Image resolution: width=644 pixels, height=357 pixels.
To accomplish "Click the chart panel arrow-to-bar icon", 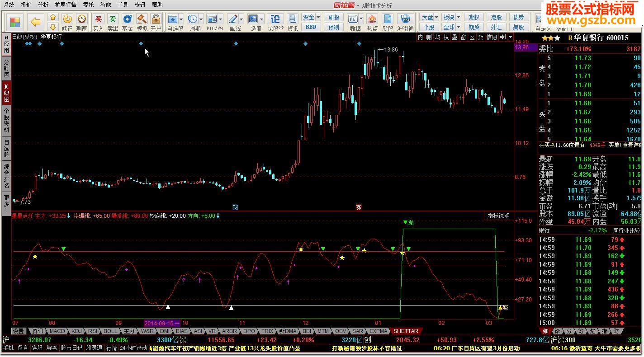I will pyautogui.click(x=503, y=37).
